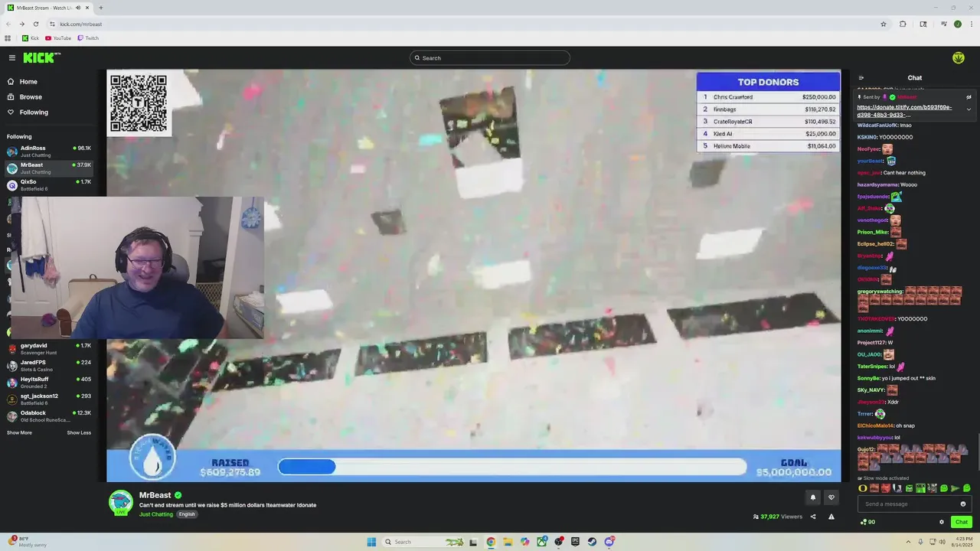
Task: Report the stream with the warning triangle
Action: (831, 517)
